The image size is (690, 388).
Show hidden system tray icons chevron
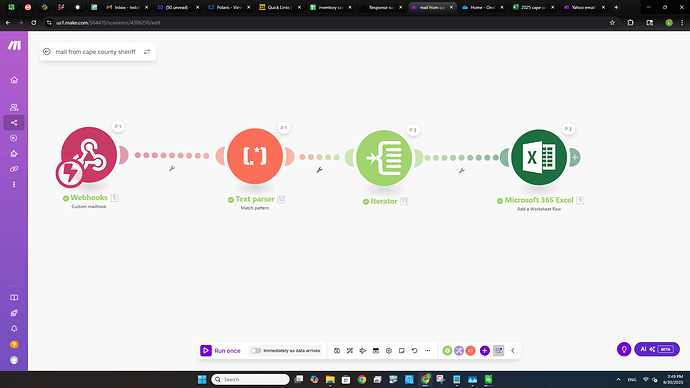click(618, 380)
